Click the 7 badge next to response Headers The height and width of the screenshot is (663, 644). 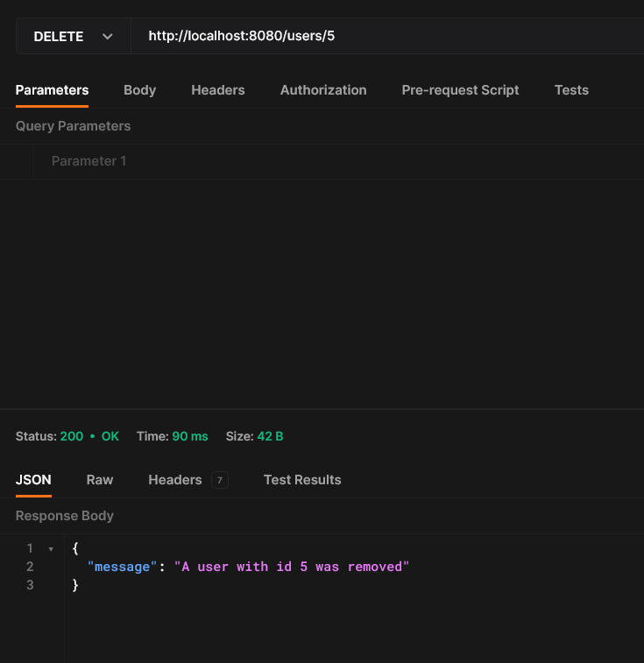[x=220, y=480]
